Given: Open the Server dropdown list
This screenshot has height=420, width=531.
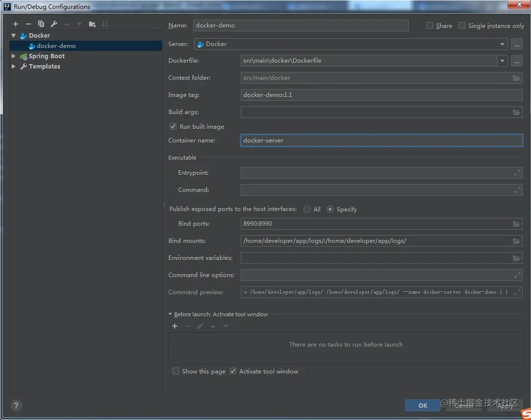Looking at the screenshot, I should click(502, 44).
